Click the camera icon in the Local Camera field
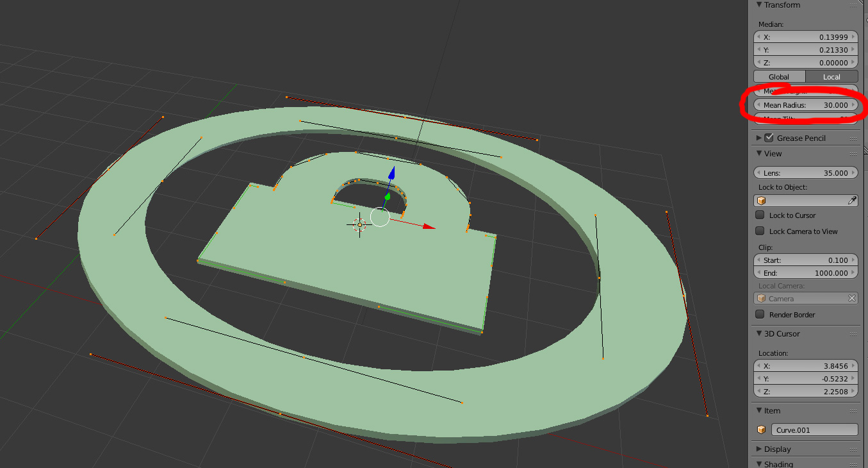 point(761,297)
